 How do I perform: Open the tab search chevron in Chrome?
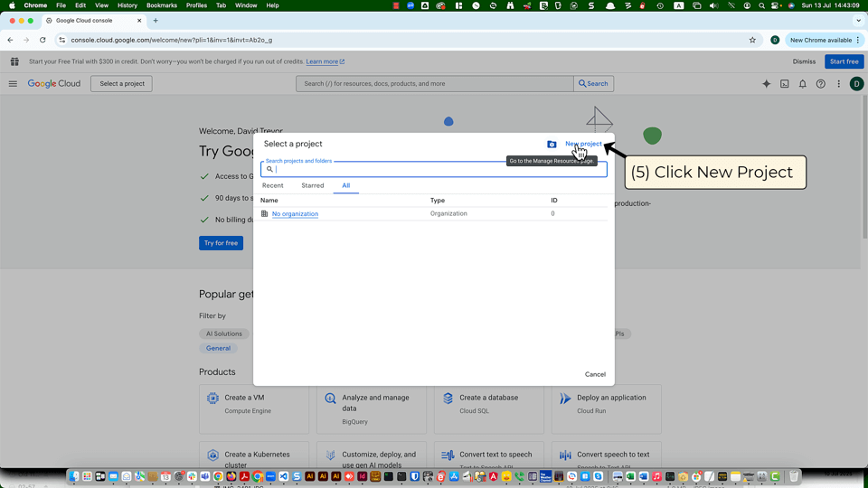click(858, 21)
